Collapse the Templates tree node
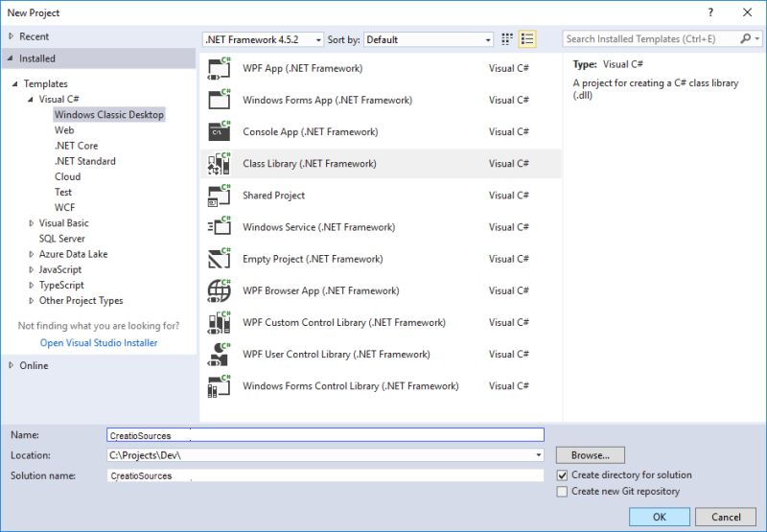Image resolution: width=767 pixels, height=532 pixels. 15,83
